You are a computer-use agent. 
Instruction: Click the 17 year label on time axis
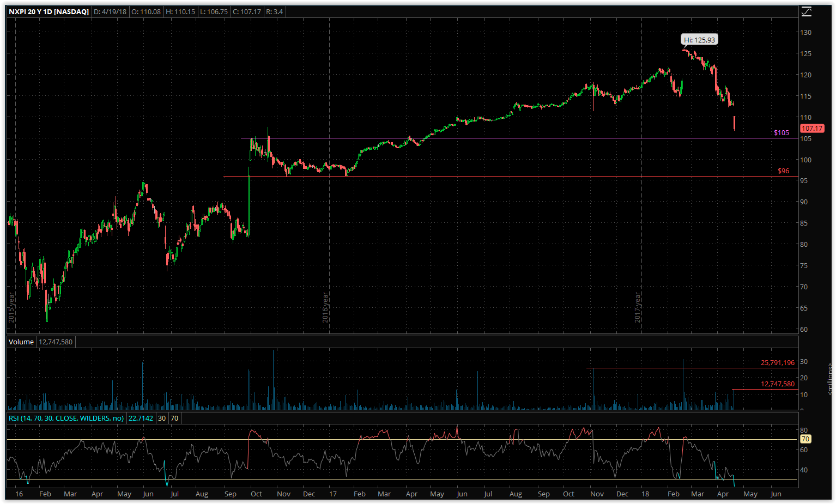click(x=333, y=494)
